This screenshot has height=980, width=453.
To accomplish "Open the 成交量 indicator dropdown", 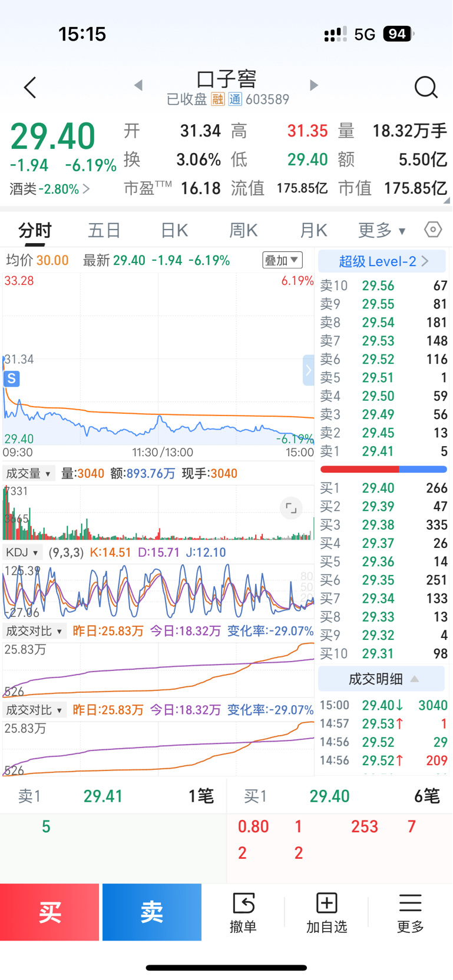I will coord(28,473).
